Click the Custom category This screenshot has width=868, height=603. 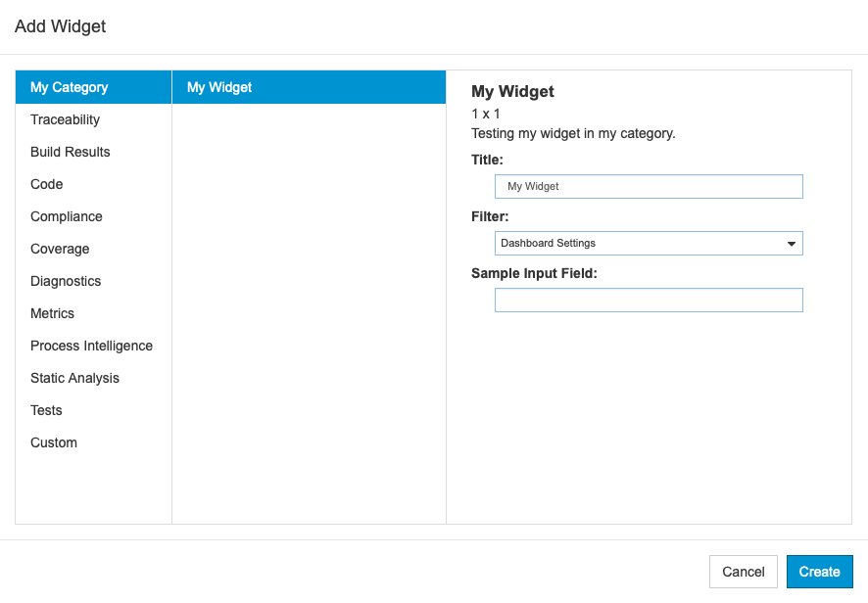pyautogui.click(x=93, y=442)
